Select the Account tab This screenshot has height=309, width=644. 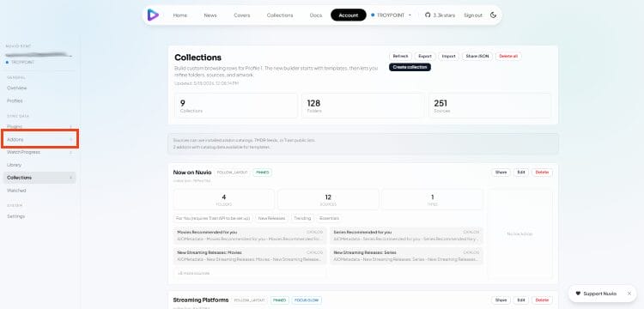349,15
